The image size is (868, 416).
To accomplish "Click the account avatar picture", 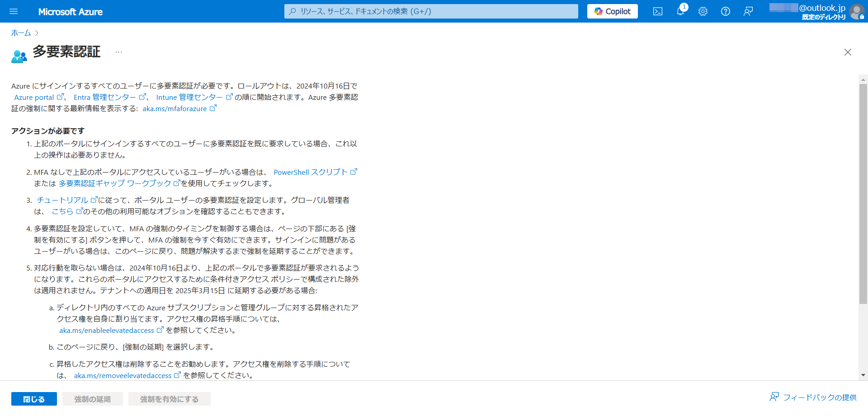I will [x=856, y=11].
